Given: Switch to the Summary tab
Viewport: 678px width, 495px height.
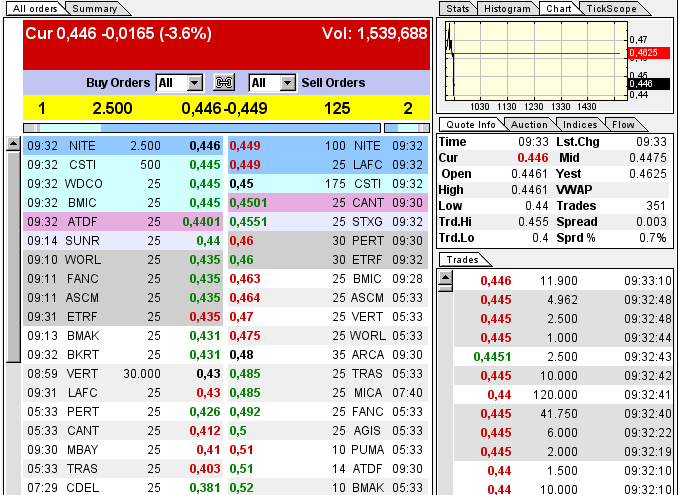Looking at the screenshot, I should click(x=95, y=9).
